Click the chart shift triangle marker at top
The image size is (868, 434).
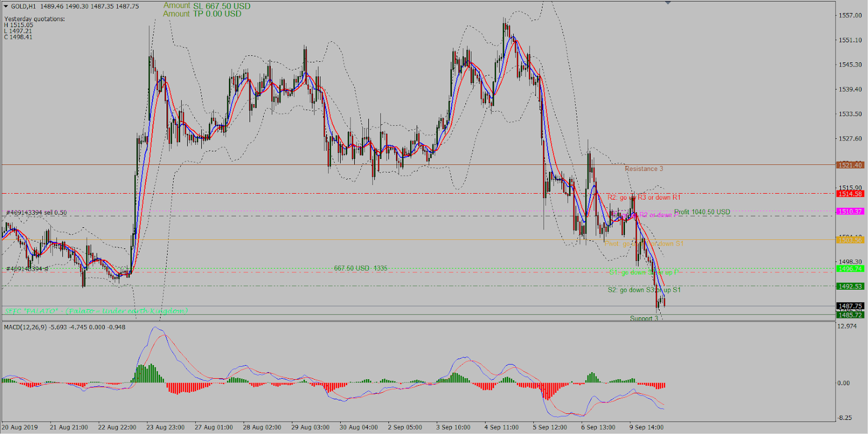668,3
